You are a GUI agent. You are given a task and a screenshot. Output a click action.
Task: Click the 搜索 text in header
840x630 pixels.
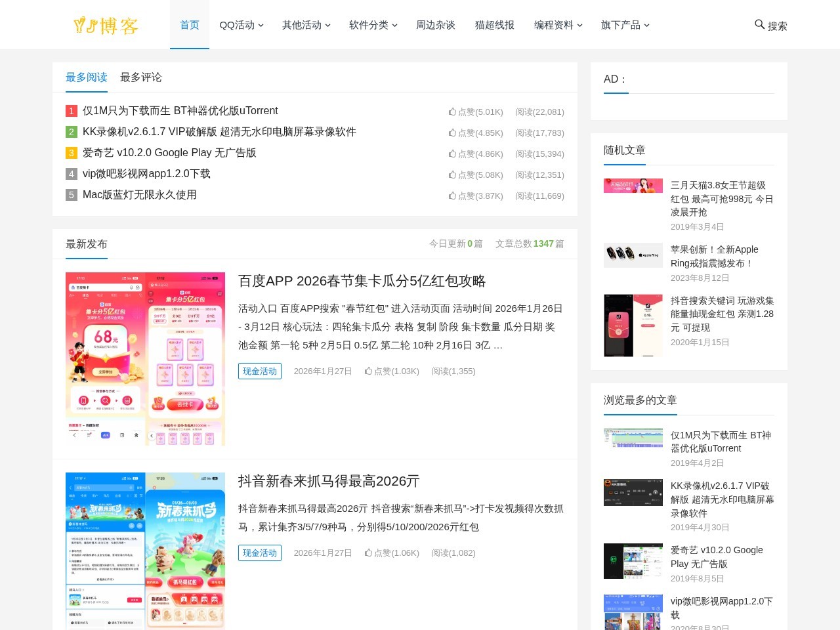pos(777,26)
